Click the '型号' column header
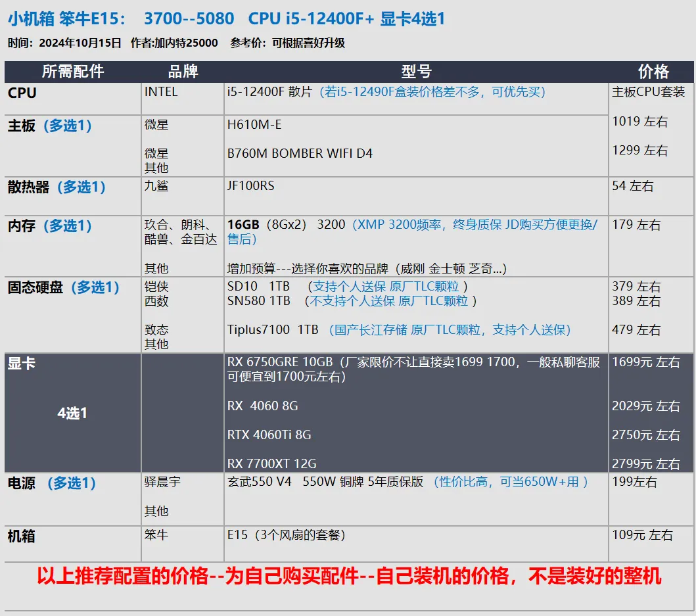The width and height of the screenshot is (696, 616). click(416, 72)
